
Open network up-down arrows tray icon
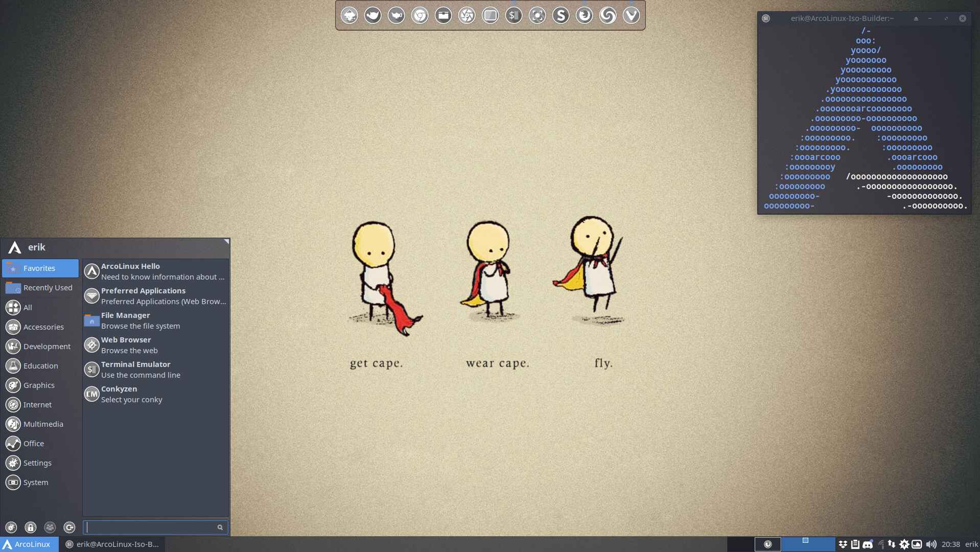point(892,544)
